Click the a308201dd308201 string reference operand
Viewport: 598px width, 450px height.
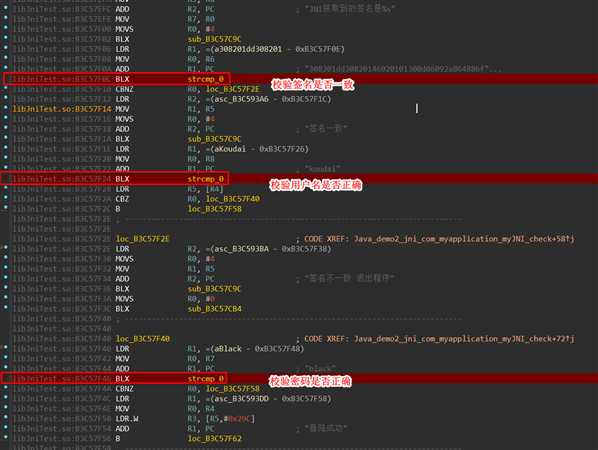[x=248, y=49]
